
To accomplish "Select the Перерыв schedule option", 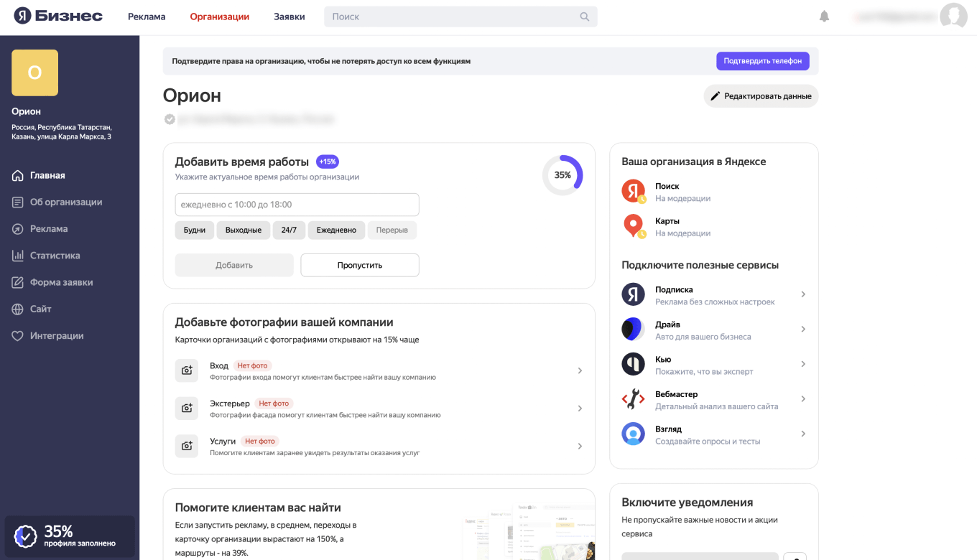I will coord(392,230).
